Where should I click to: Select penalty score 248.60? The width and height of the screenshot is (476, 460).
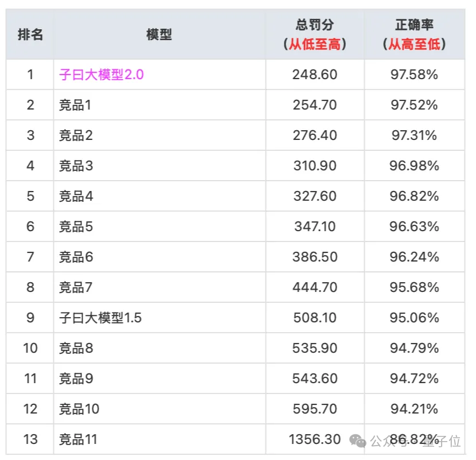tap(315, 75)
